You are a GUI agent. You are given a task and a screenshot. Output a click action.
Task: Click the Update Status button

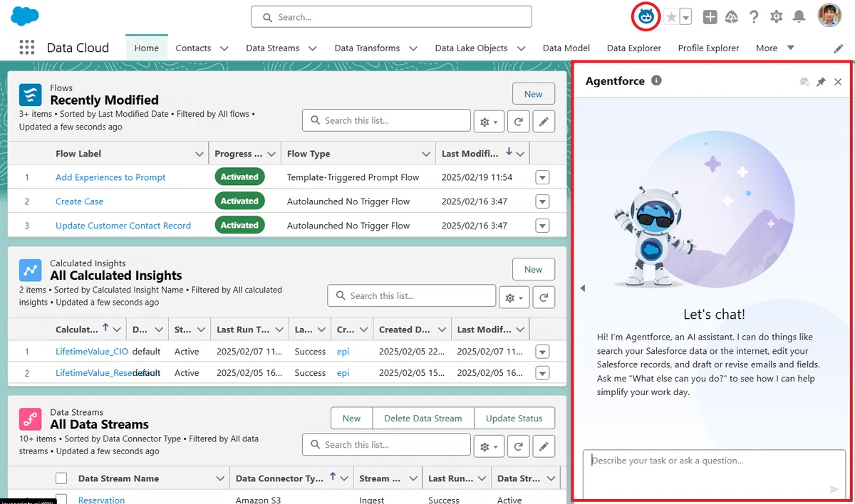(514, 419)
